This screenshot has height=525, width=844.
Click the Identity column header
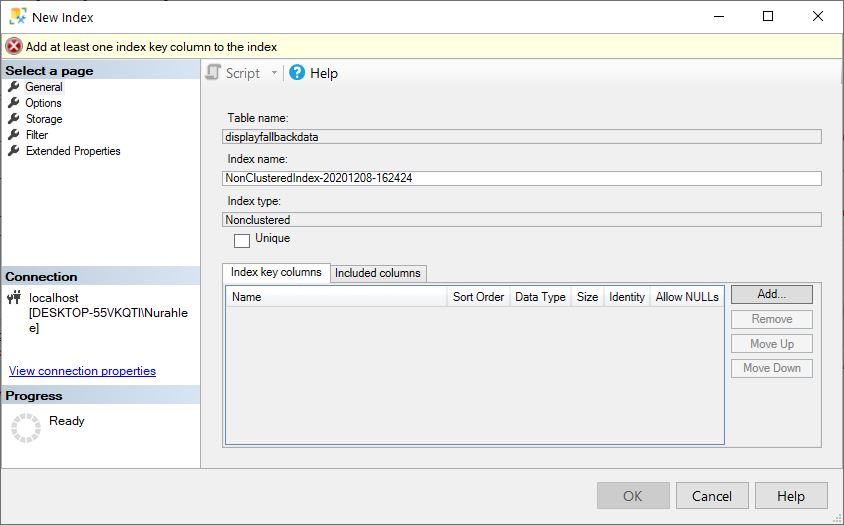pos(627,297)
